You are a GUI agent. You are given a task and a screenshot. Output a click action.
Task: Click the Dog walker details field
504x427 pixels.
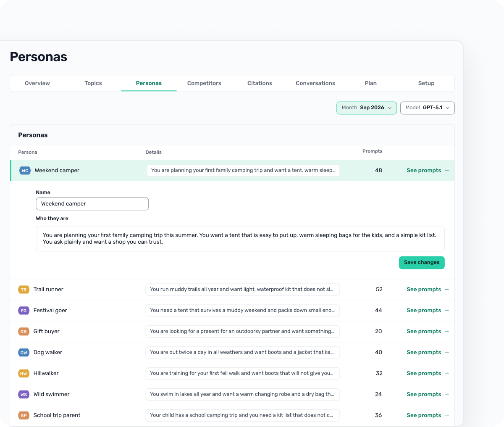[x=243, y=353]
